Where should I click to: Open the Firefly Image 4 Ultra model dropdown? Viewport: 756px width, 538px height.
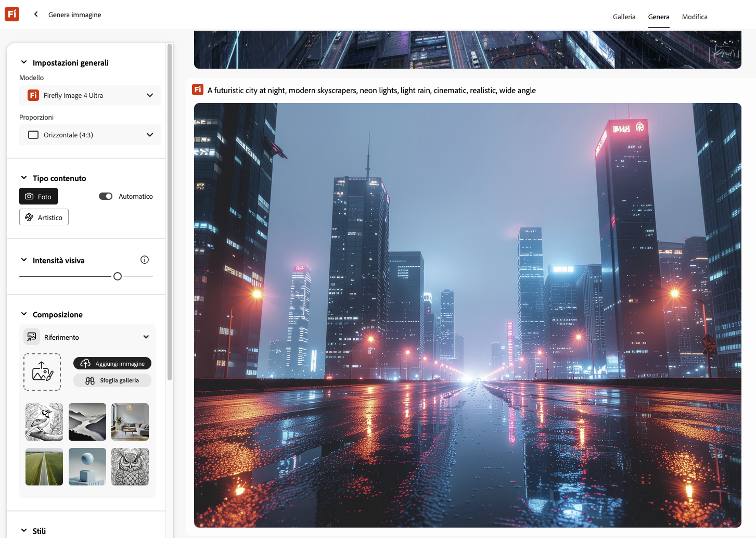90,95
